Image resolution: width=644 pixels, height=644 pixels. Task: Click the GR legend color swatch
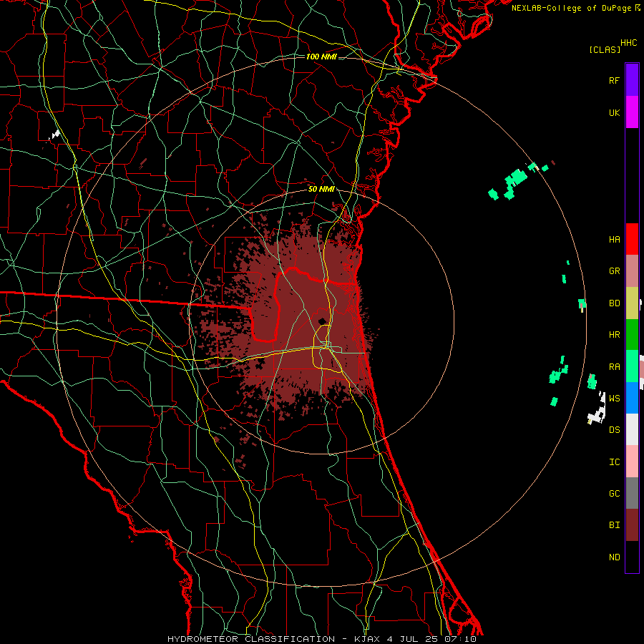(x=632, y=270)
